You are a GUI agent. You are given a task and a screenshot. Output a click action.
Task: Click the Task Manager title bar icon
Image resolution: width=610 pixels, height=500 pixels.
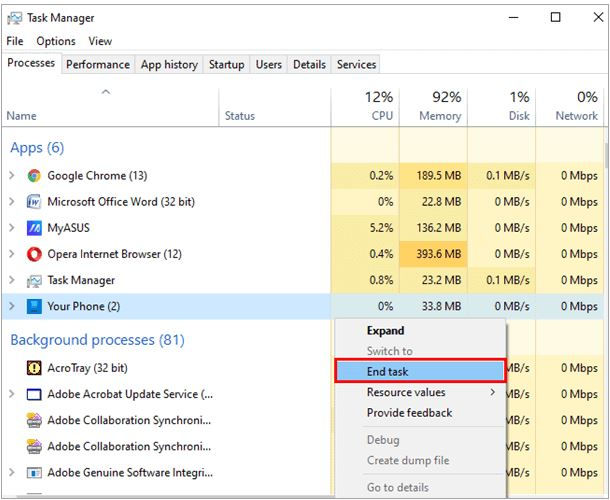15,18
